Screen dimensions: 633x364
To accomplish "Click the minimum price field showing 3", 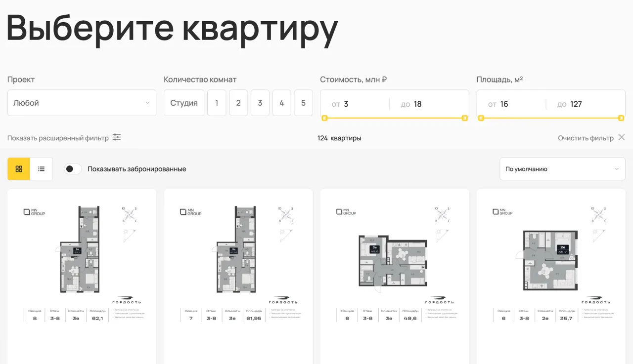I will 355,104.
